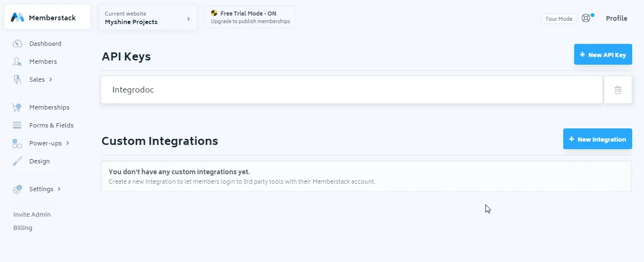The image size is (644, 262).
Task: Click the New Integration button
Action: [598, 139]
